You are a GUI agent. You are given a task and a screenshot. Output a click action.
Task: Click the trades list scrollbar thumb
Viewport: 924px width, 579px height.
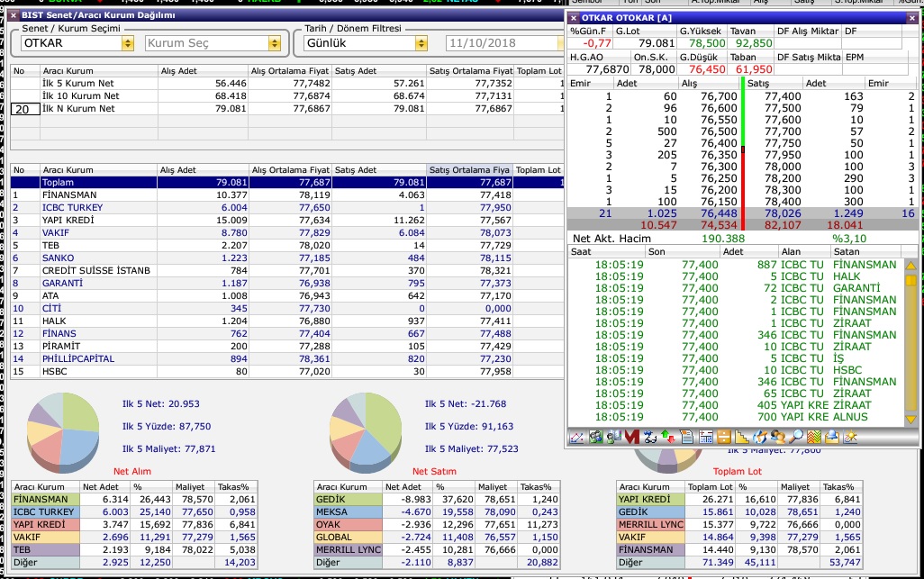(910, 280)
